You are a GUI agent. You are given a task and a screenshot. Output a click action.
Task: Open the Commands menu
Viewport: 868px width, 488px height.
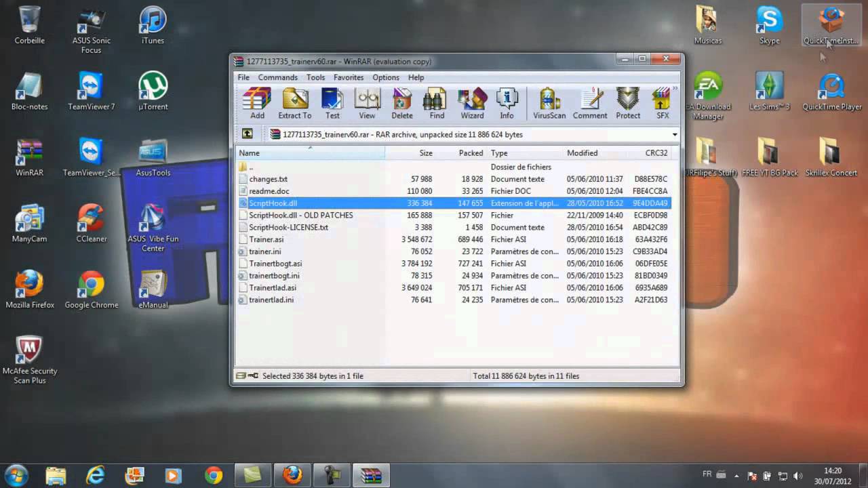click(277, 77)
